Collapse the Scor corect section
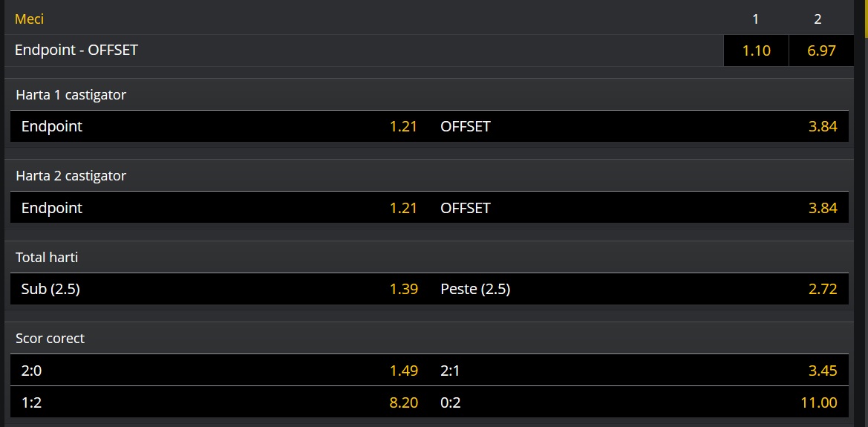 [x=50, y=339]
